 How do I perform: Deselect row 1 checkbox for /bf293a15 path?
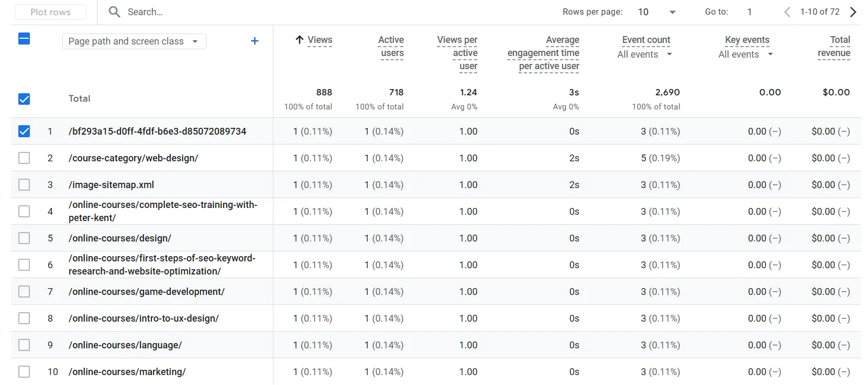coord(24,131)
